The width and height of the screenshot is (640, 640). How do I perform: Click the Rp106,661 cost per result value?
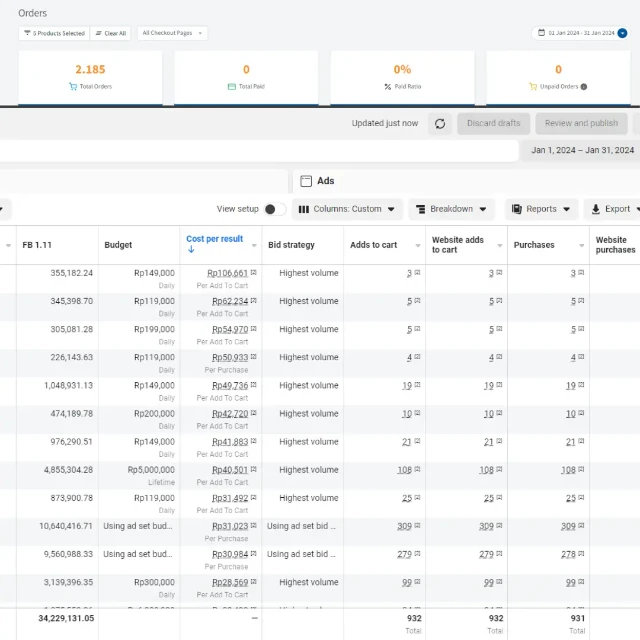(228, 273)
